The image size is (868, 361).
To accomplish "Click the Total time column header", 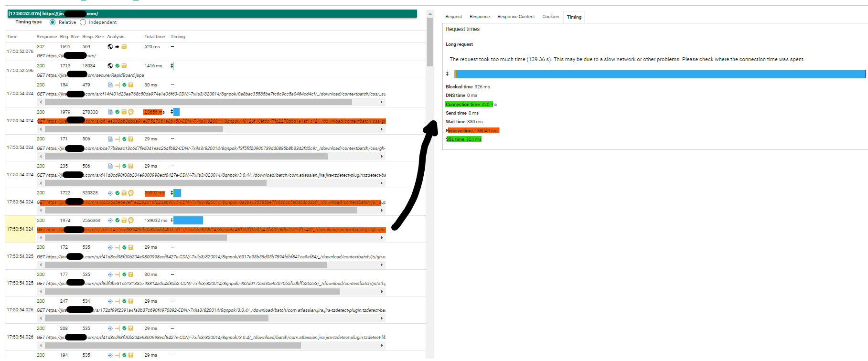I will click(x=154, y=37).
